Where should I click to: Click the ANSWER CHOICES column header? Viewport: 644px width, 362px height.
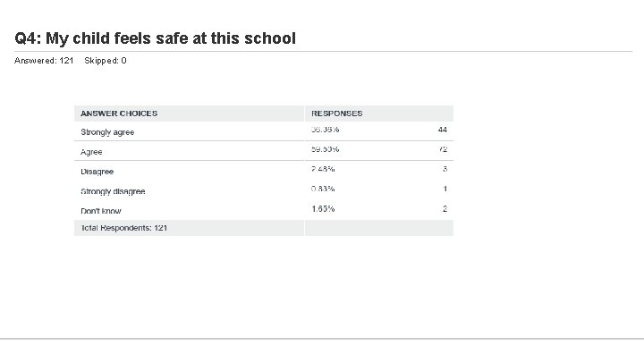click(x=119, y=114)
